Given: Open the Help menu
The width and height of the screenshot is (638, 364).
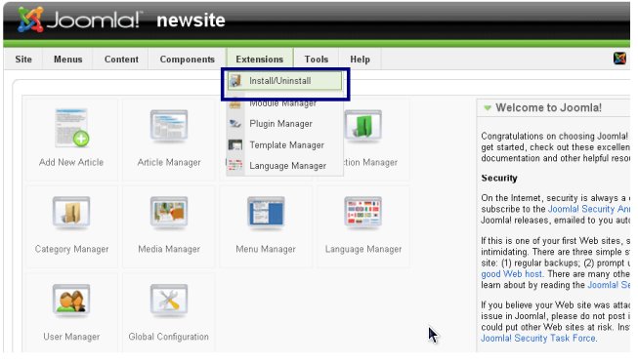Looking at the screenshot, I should click(x=360, y=60).
